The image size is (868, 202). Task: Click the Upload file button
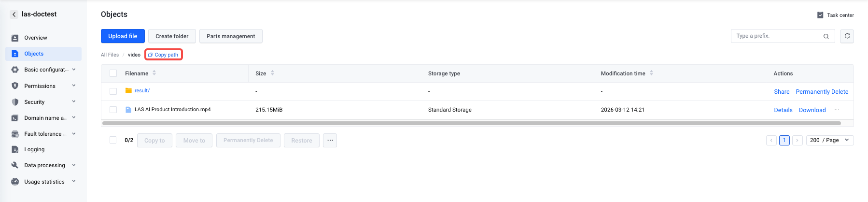click(123, 36)
